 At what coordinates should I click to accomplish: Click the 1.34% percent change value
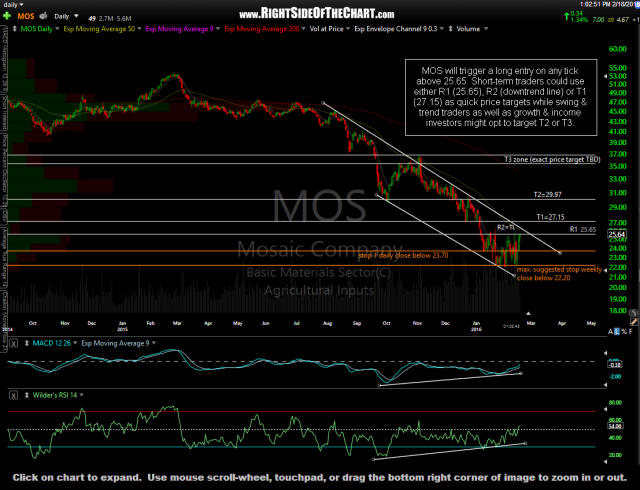coord(580,20)
